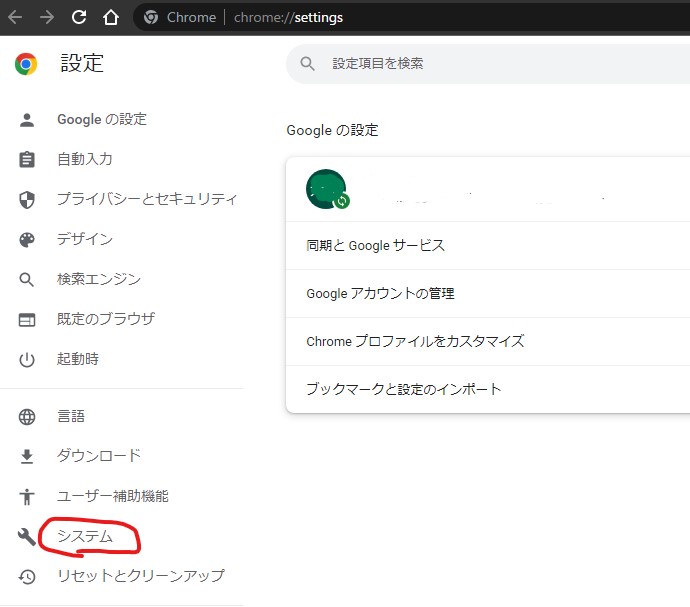
Task: Click the 設定 page title
Action: [x=82, y=63]
